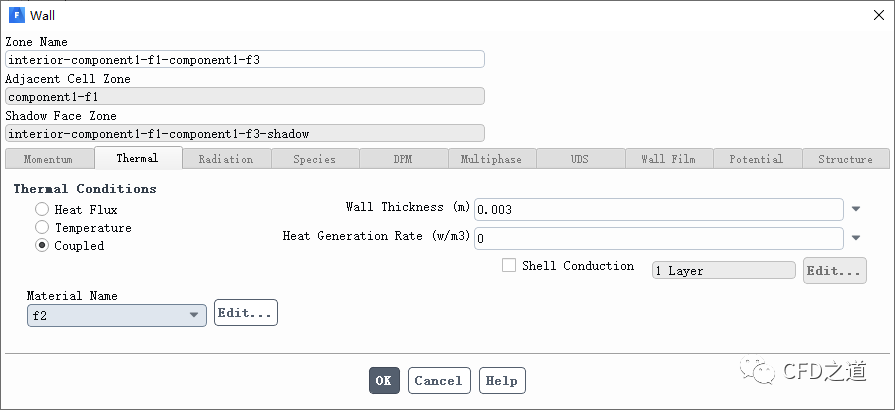Edit the f2 material

tap(245, 313)
